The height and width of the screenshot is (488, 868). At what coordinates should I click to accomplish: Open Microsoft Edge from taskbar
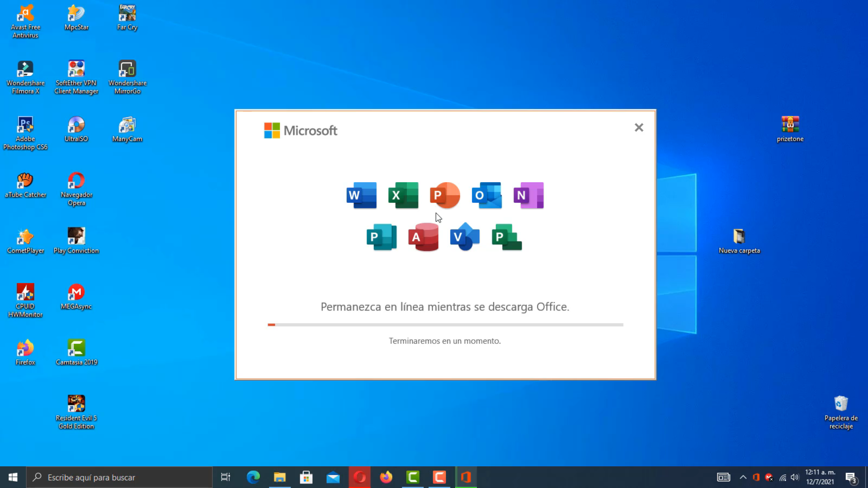tap(253, 477)
